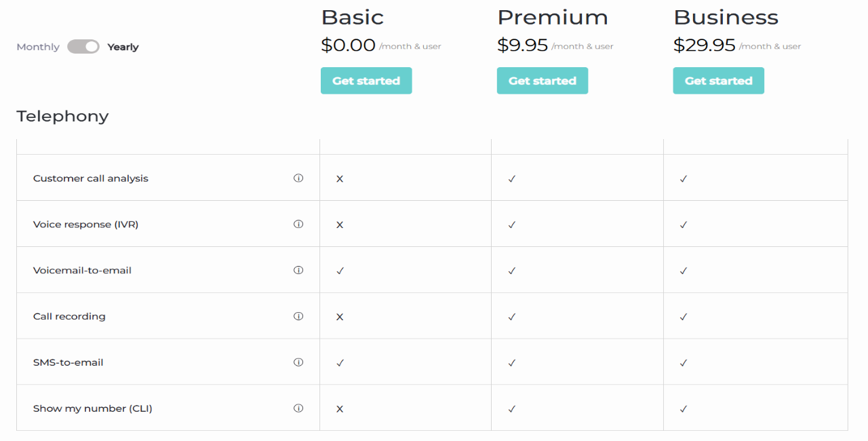
Task: Click info icon beside Voice response (IVR)
Action: 298,224
